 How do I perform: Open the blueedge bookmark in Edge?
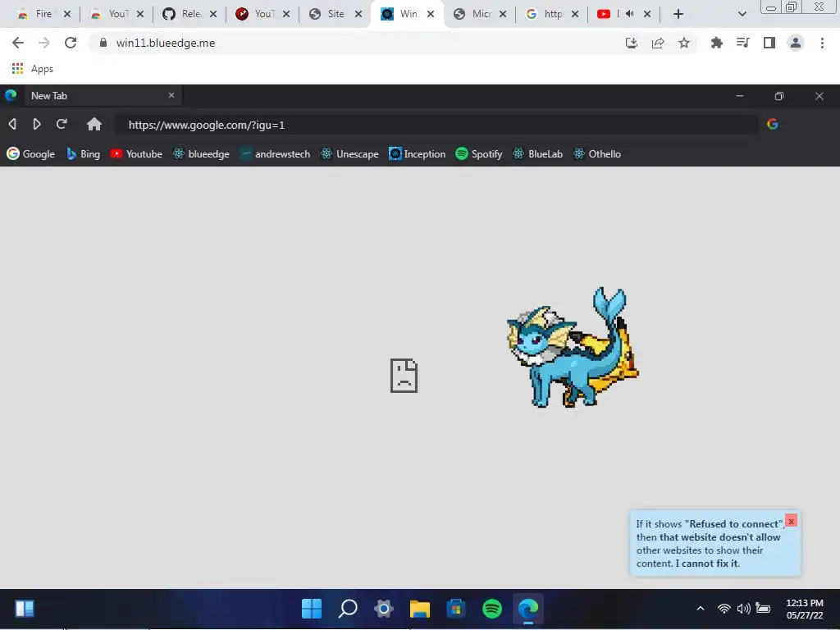[x=201, y=153]
